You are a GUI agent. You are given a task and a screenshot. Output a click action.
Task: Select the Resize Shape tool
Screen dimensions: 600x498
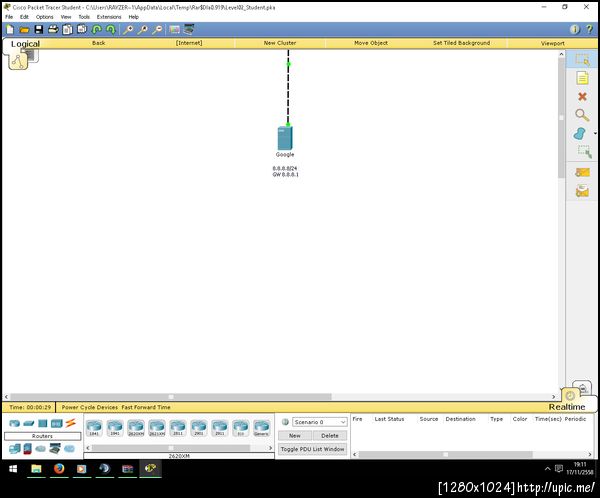584,152
